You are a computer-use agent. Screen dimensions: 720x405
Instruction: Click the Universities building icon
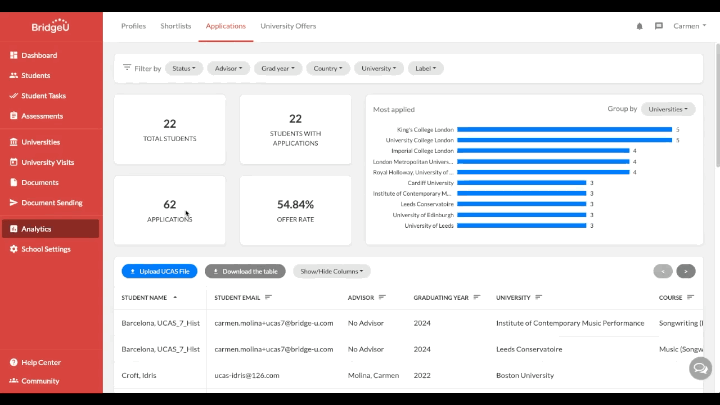[13, 142]
